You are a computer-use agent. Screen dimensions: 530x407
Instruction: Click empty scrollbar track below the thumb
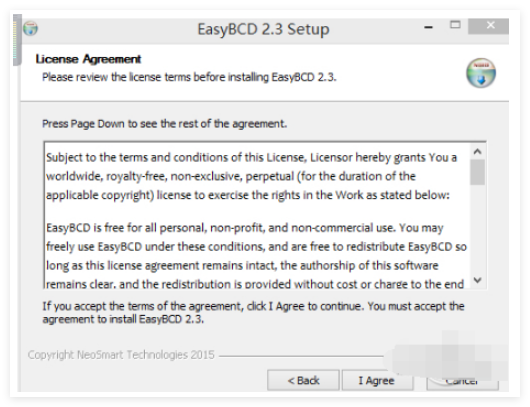(x=477, y=229)
